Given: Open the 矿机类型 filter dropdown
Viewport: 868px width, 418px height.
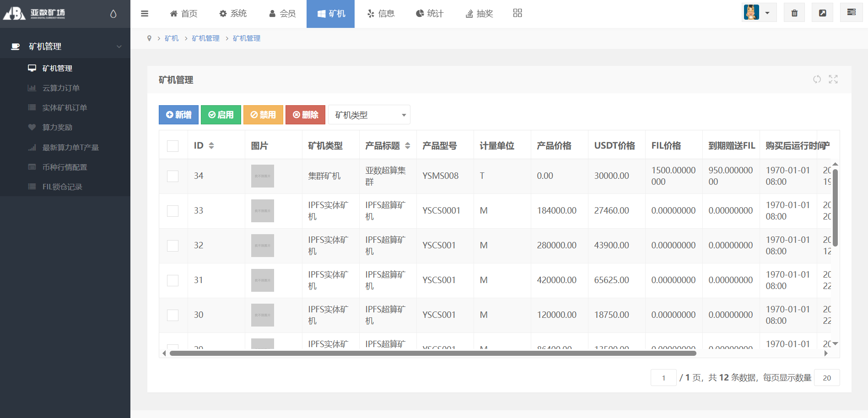Looking at the screenshot, I should click(369, 115).
